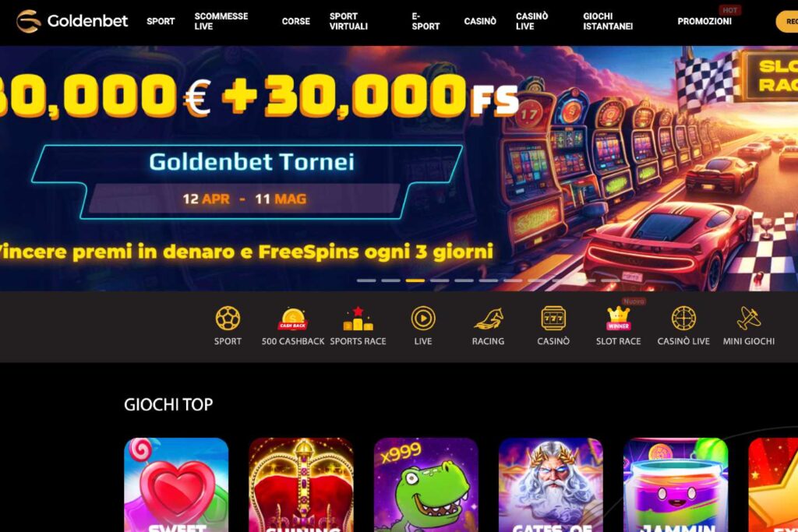This screenshot has height=532, width=798.
Task: Open the Sweet candy heart game thumbnail
Action: tap(176, 484)
